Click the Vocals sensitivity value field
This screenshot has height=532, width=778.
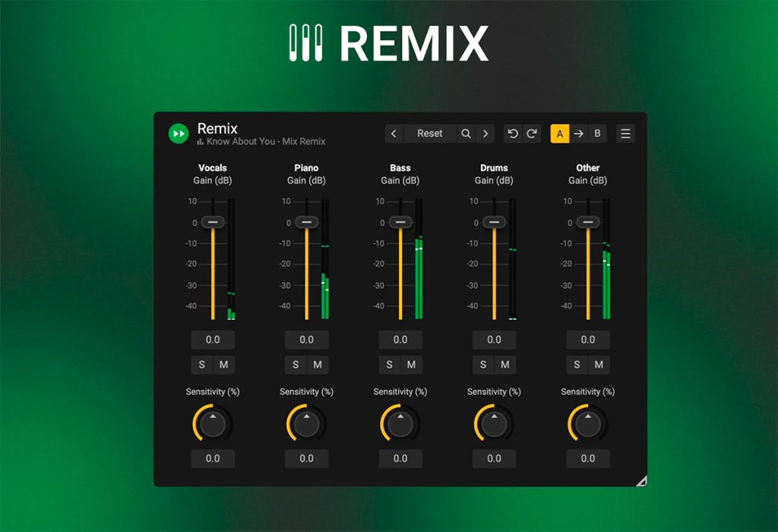[213, 458]
